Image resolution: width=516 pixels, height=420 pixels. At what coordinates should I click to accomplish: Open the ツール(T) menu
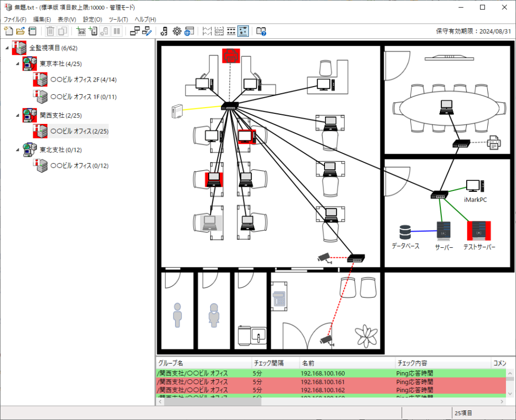[118, 19]
